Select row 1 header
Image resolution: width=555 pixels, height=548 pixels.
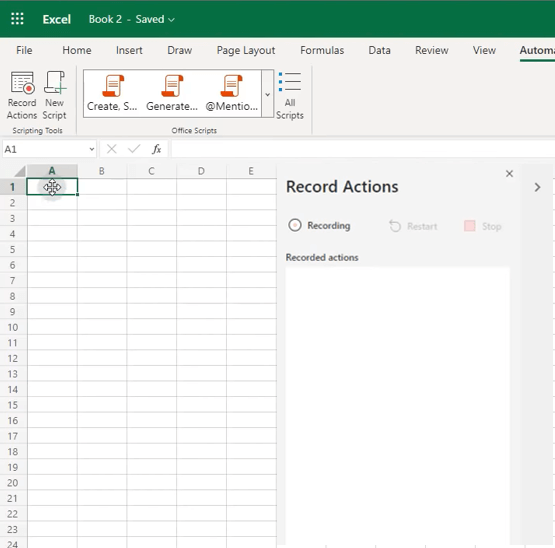(x=13, y=187)
